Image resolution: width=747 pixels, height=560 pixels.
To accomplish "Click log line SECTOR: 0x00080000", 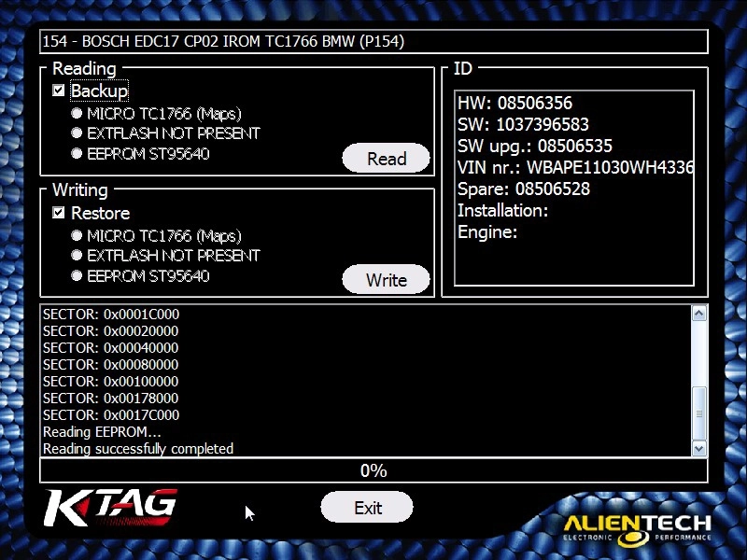I will click(110, 365).
